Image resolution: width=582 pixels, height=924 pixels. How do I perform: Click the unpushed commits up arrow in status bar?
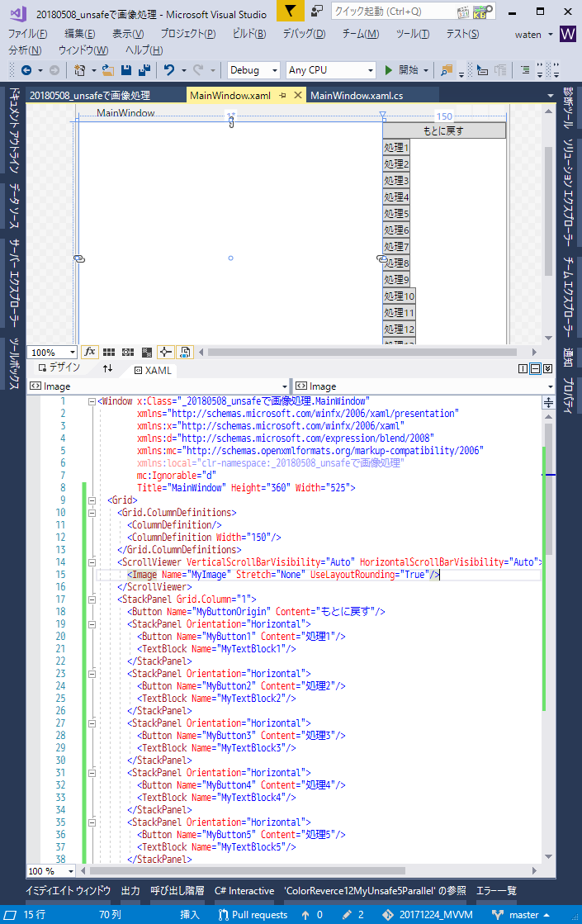(305, 915)
